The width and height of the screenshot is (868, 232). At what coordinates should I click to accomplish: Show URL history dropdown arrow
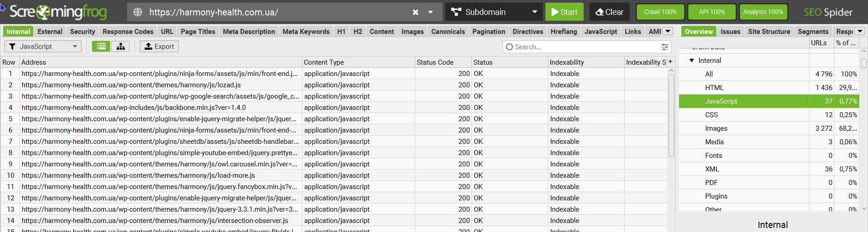pyautogui.click(x=430, y=12)
